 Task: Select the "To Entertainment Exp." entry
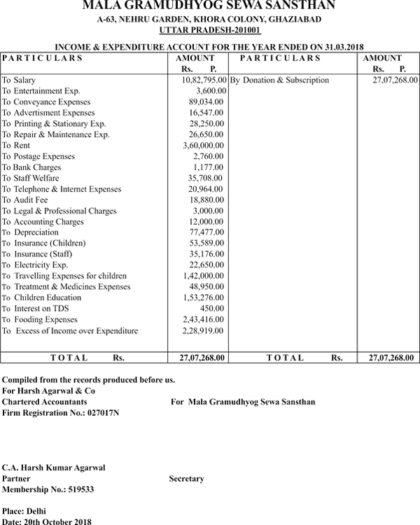41,91
